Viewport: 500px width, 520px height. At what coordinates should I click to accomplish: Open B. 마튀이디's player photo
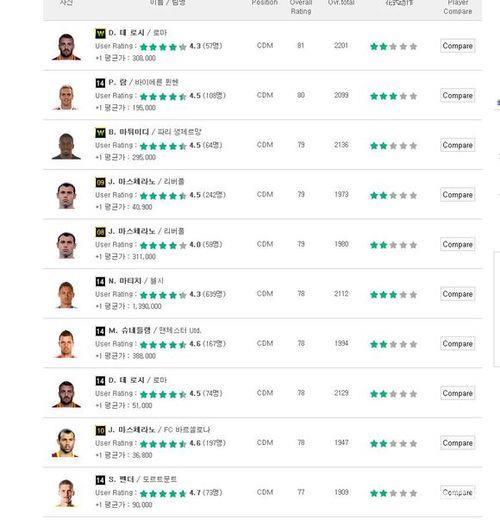(66, 146)
